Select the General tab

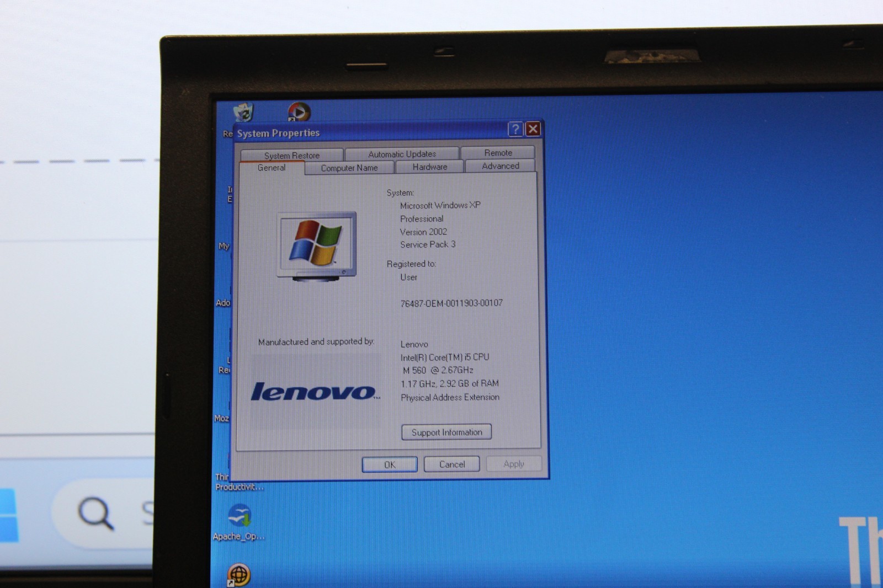click(x=272, y=168)
